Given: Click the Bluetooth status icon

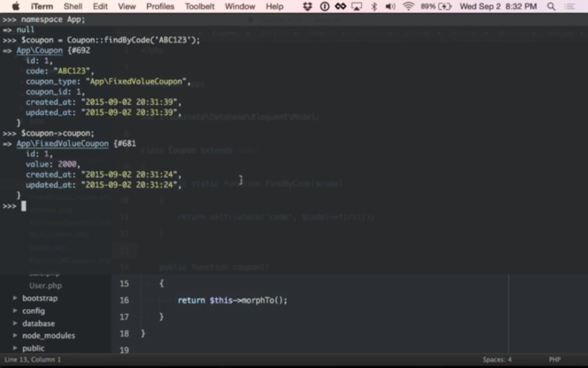Looking at the screenshot, I should [x=374, y=6].
